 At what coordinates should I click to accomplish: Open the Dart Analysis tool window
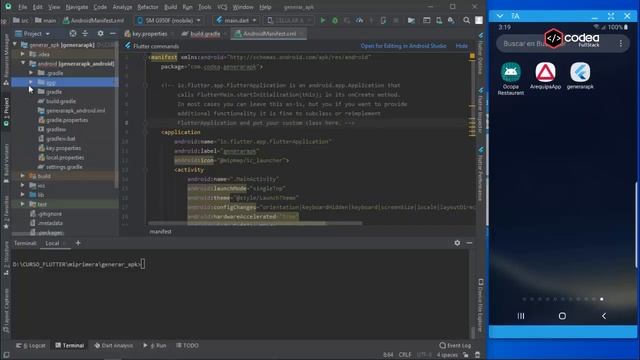(x=113, y=345)
